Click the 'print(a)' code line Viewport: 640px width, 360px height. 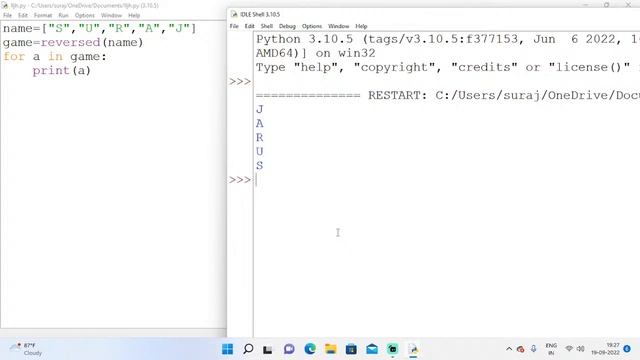tap(62, 71)
